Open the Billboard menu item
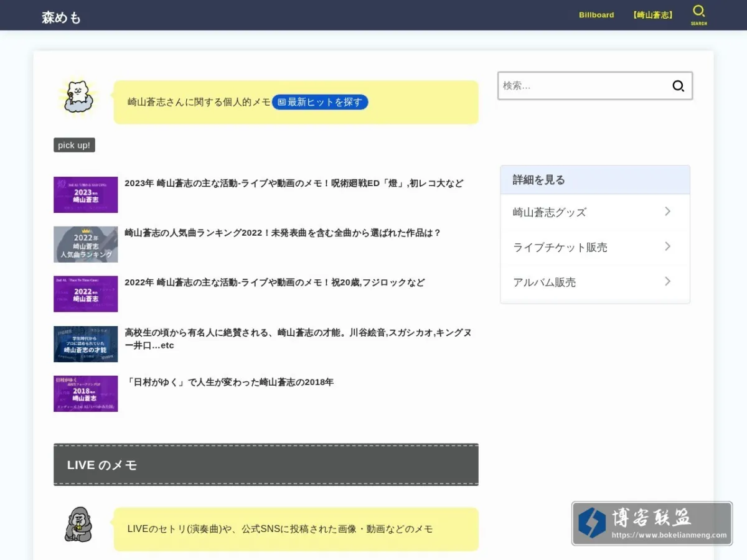The height and width of the screenshot is (560, 747). point(596,15)
